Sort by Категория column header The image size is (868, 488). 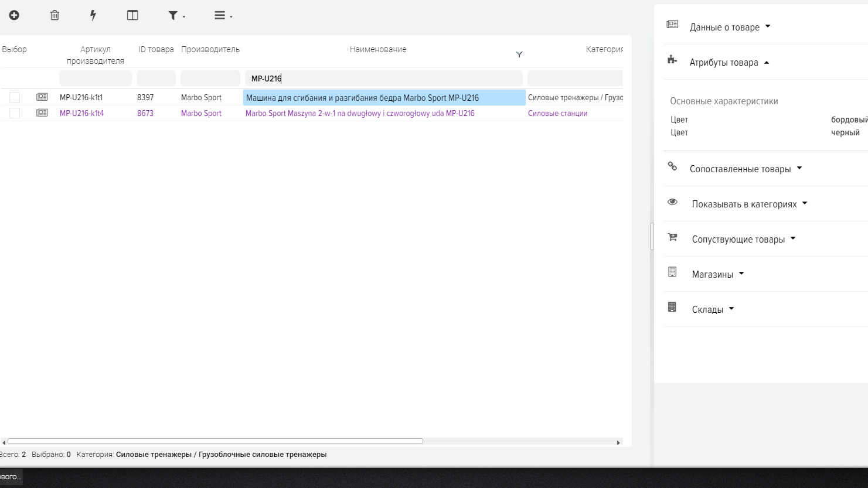click(x=604, y=49)
